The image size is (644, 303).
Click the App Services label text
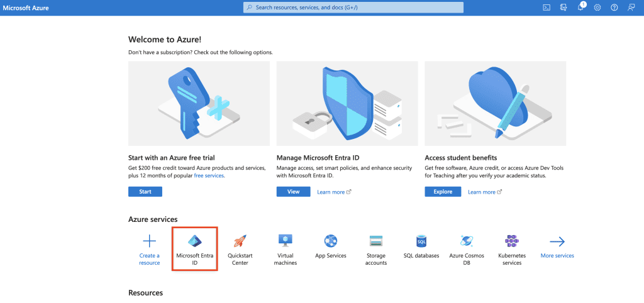coord(331,256)
